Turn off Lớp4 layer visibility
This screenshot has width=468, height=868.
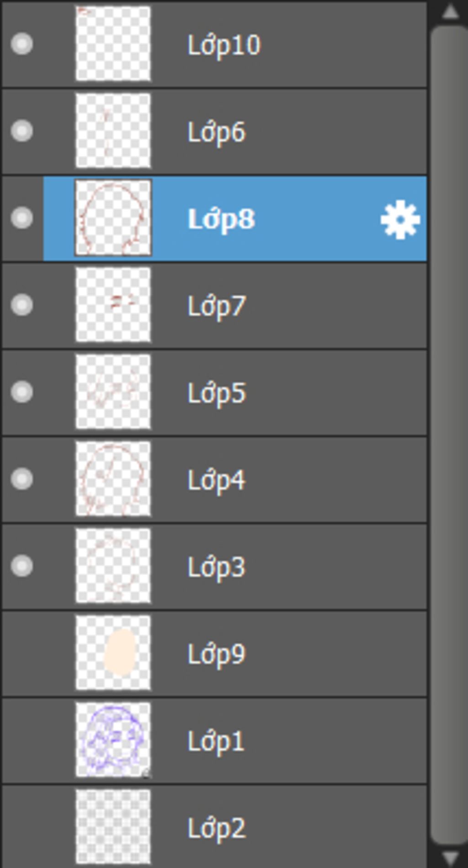(22, 479)
